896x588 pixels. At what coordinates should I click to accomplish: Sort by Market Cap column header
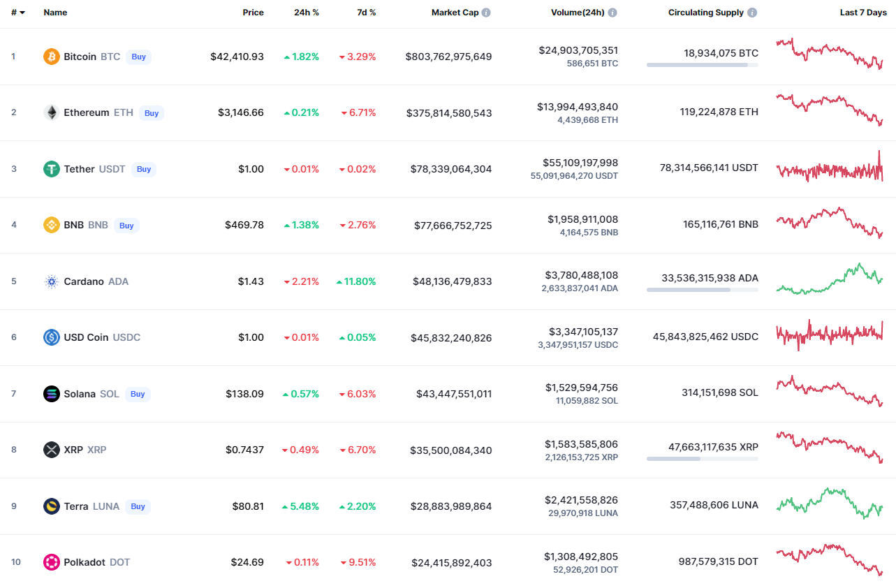(455, 13)
